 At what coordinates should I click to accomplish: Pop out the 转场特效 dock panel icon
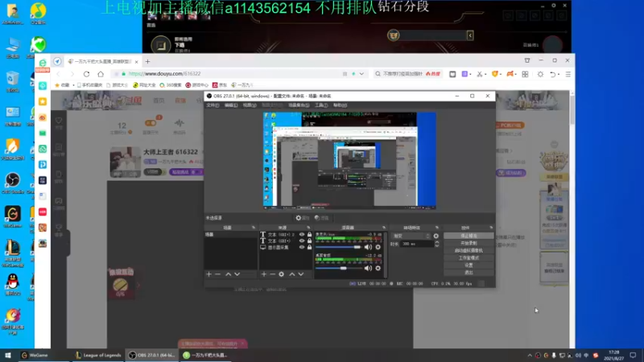coord(437,228)
